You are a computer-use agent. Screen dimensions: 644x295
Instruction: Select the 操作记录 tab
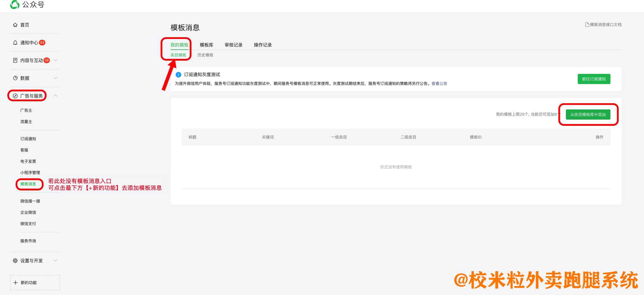[x=263, y=45]
